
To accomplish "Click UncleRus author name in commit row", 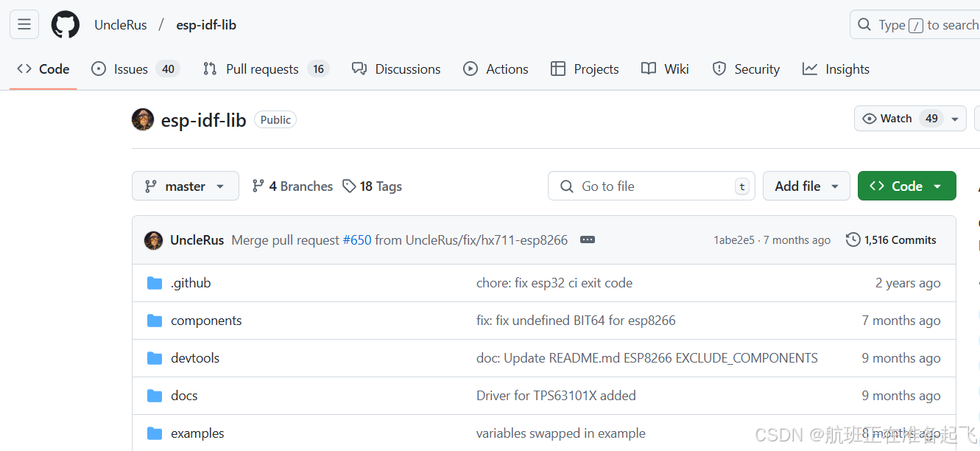I will pos(197,240).
